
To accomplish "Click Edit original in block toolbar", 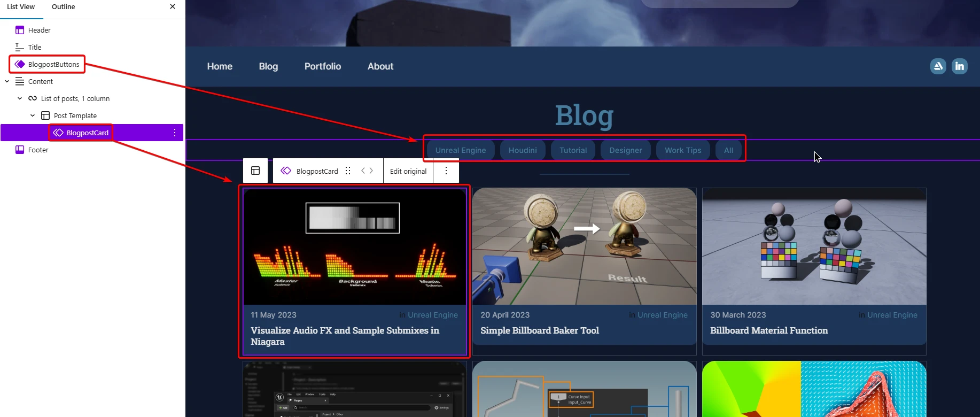I will (x=408, y=171).
